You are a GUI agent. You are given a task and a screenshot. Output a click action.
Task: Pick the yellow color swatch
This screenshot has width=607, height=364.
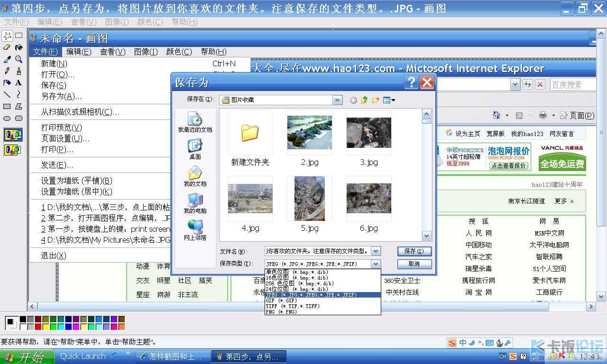point(46,327)
